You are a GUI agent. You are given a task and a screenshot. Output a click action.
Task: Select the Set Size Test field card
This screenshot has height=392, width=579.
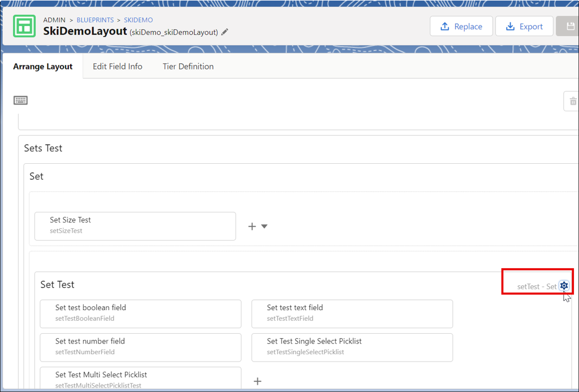(x=135, y=226)
